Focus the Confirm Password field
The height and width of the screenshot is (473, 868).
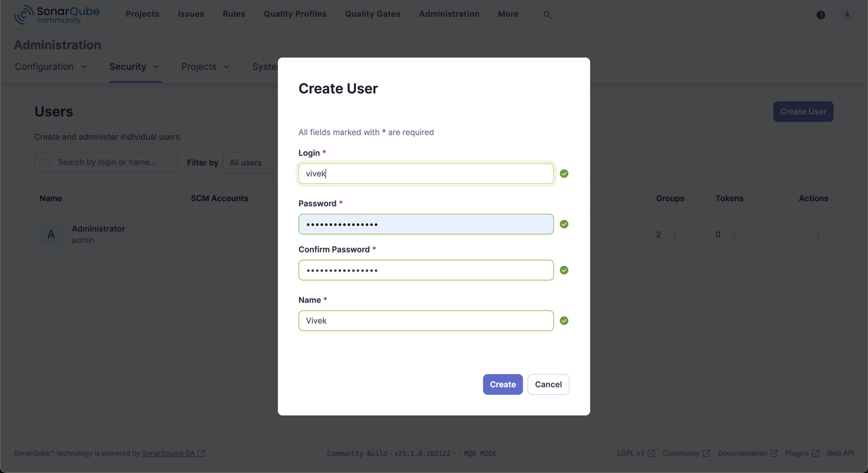(426, 270)
